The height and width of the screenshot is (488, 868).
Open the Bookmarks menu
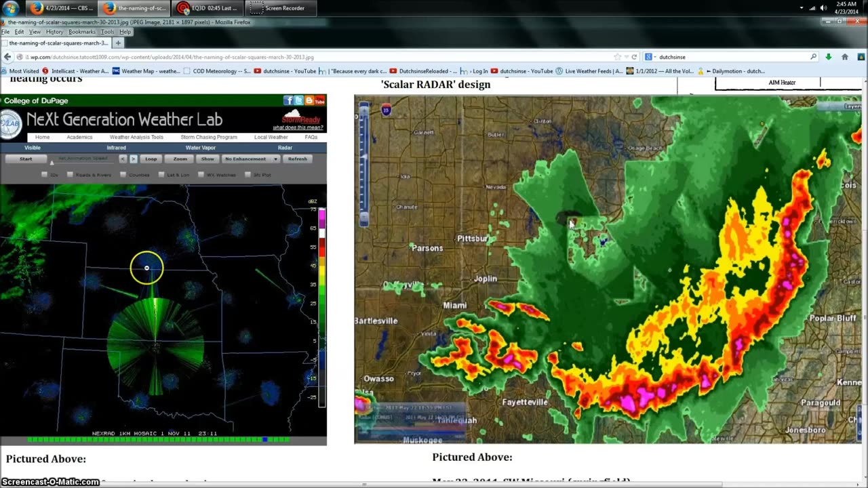[82, 32]
